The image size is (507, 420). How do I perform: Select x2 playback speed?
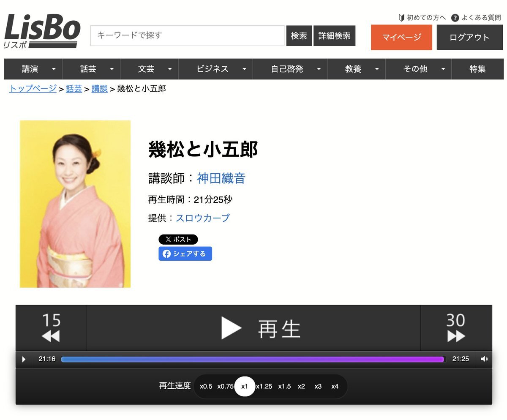click(301, 386)
